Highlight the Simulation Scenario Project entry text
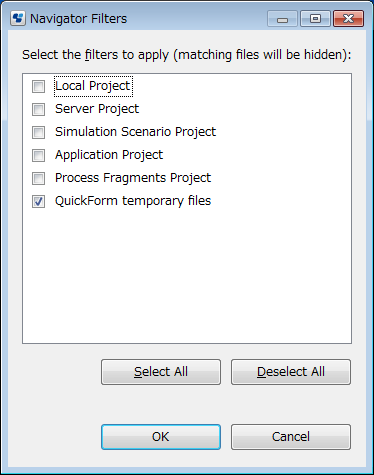 [136, 132]
